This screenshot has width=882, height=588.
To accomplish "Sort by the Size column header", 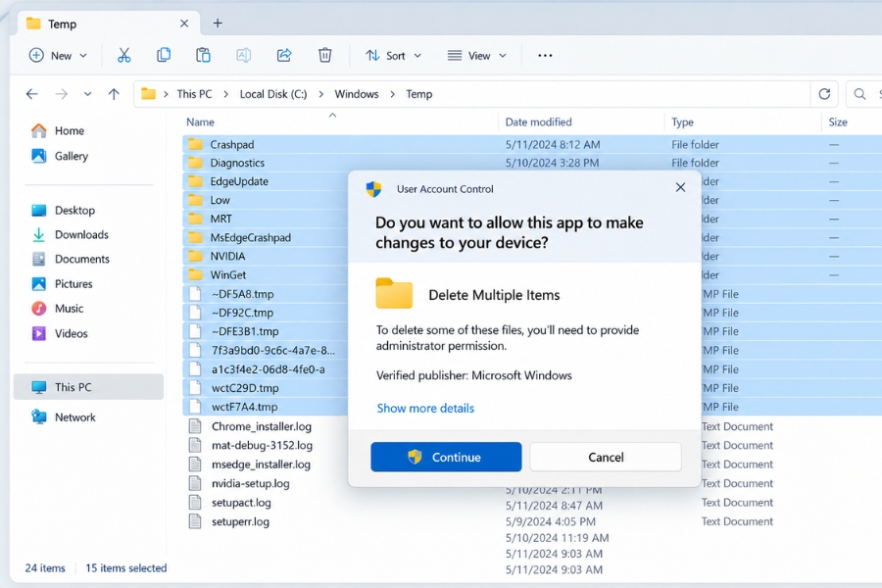I will pyautogui.click(x=838, y=122).
